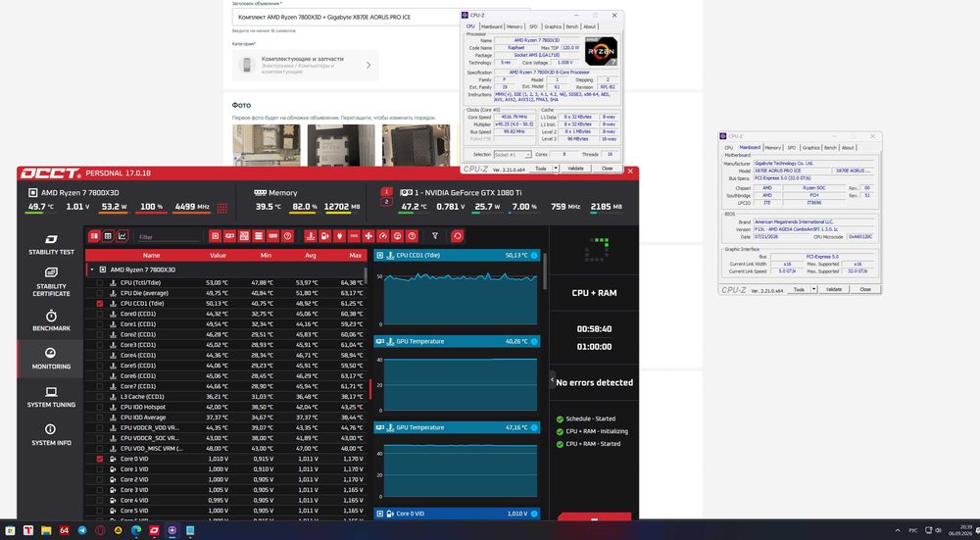This screenshot has width=980, height=540.
Task: Click Validate in the CPU-Z Mainboard window
Action: [x=834, y=289]
